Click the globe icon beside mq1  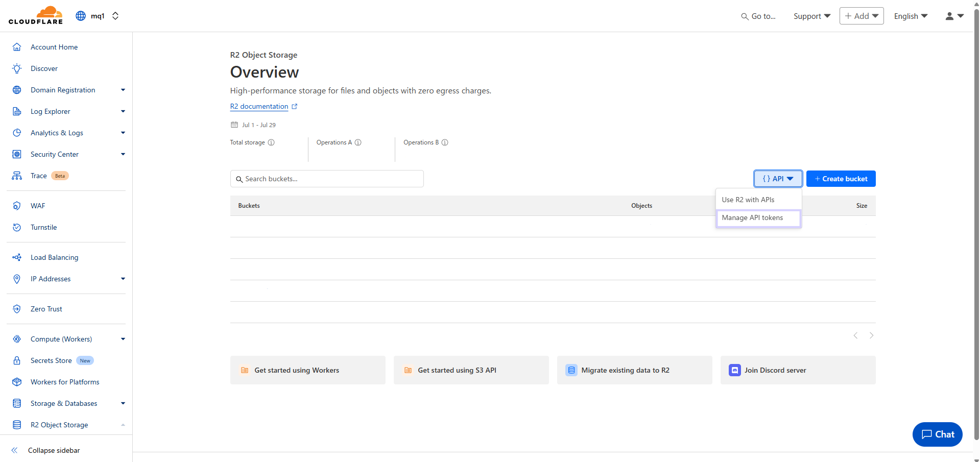81,16
